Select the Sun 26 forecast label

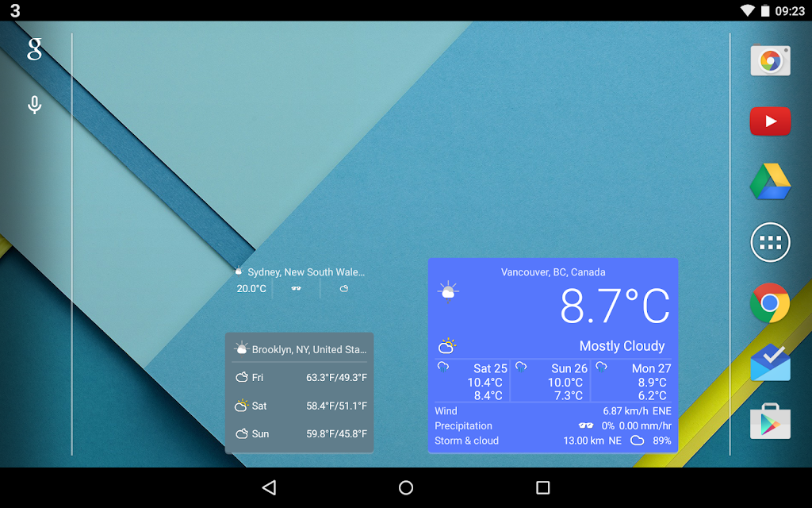click(569, 368)
